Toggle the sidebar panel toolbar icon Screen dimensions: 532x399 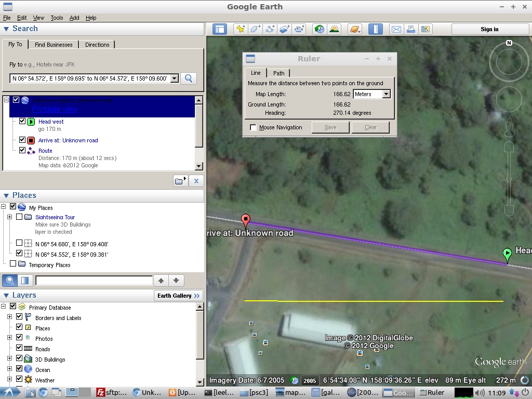[x=220, y=29]
